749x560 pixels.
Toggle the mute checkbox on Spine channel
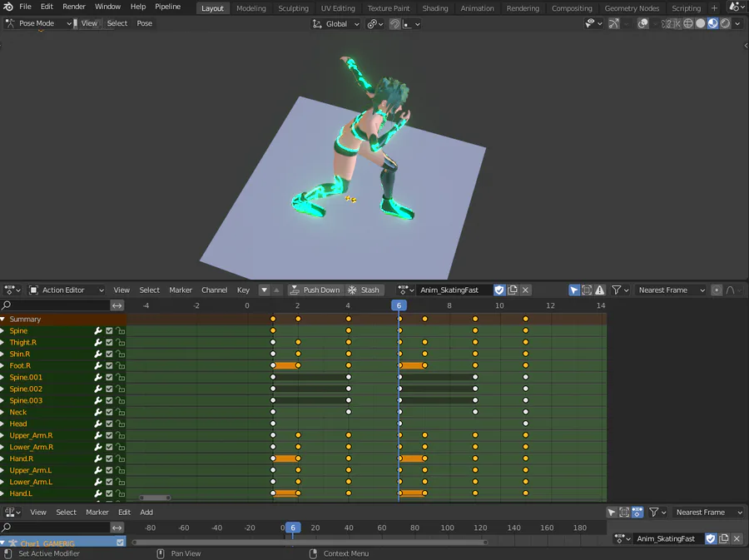click(x=109, y=331)
